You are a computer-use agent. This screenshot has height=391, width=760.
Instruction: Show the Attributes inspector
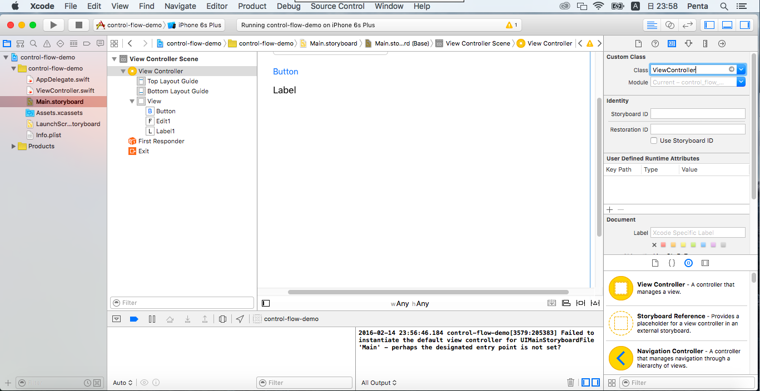pos(688,44)
